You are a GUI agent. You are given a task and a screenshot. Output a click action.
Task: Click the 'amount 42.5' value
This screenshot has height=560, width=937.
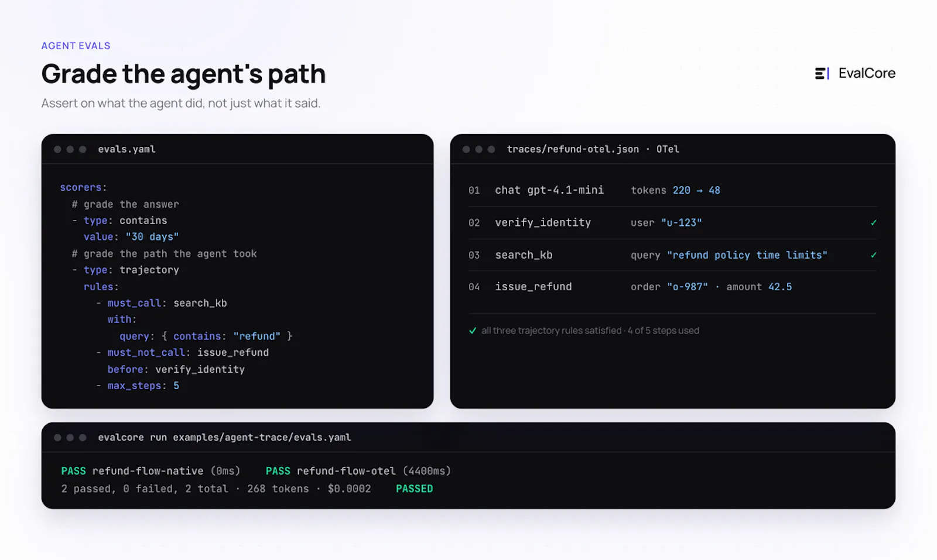(759, 287)
